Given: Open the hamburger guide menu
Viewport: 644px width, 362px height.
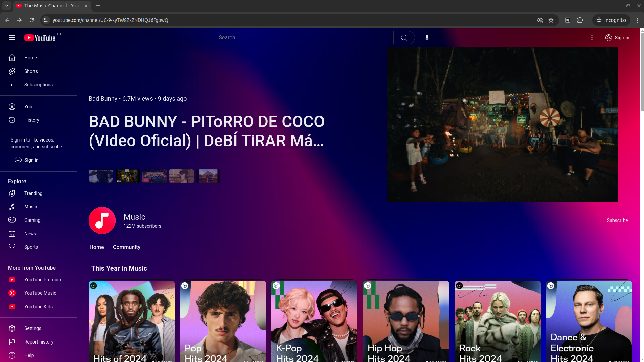Looking at the screenshot, I should pyautogui.click(x=12, y=38).
